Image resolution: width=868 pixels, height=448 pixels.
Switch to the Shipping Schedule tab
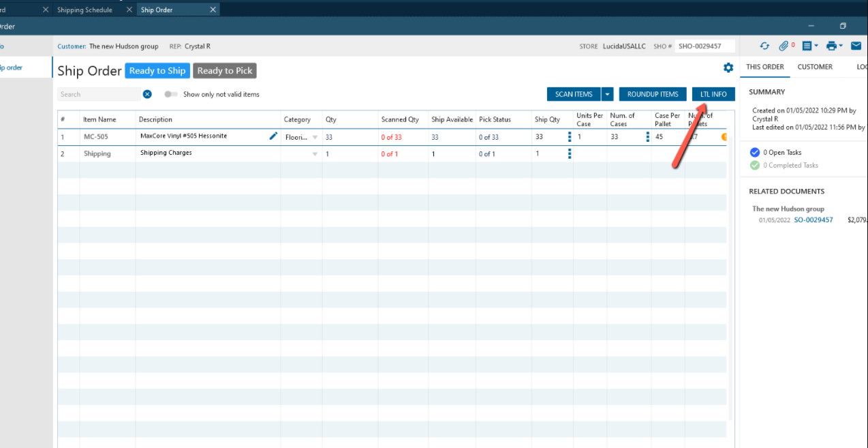(84, 10)
